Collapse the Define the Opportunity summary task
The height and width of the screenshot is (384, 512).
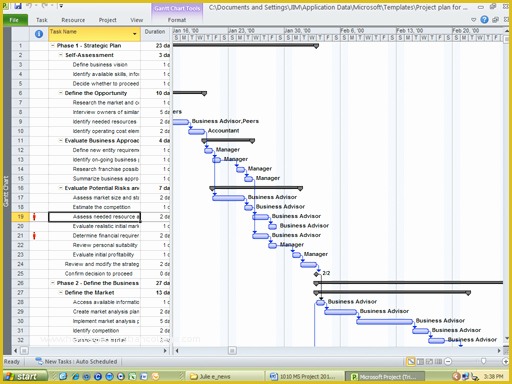60,93
